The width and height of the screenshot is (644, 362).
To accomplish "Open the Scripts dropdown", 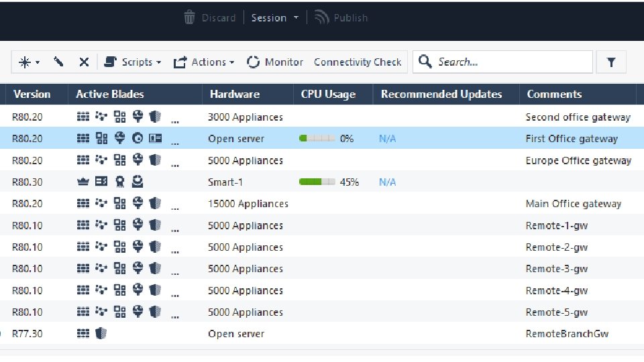I will tap(132, 62).
